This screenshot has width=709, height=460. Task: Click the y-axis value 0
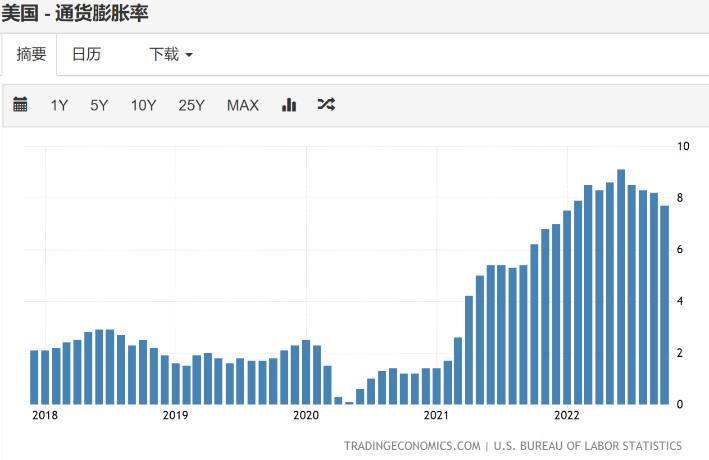point(680,404)
